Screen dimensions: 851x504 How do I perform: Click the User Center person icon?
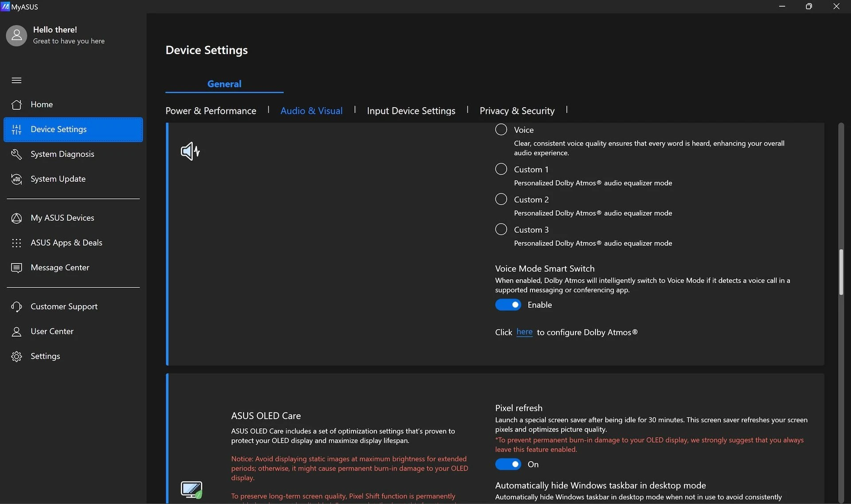[x=16, y=332]
